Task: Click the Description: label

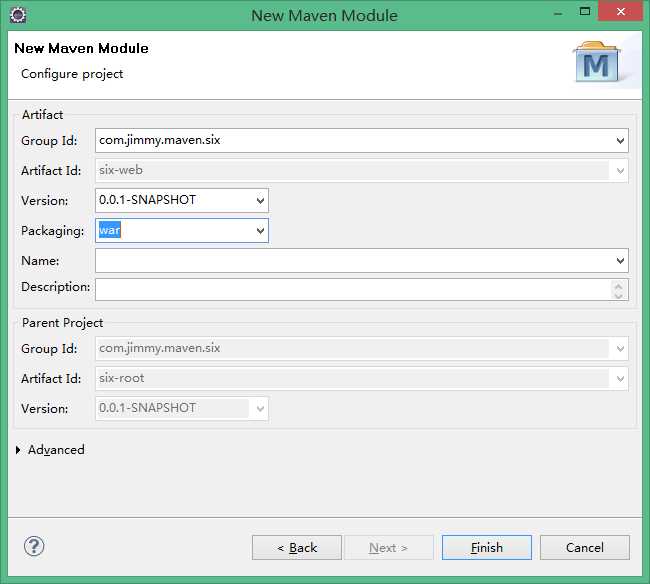Action: [56, 286]
